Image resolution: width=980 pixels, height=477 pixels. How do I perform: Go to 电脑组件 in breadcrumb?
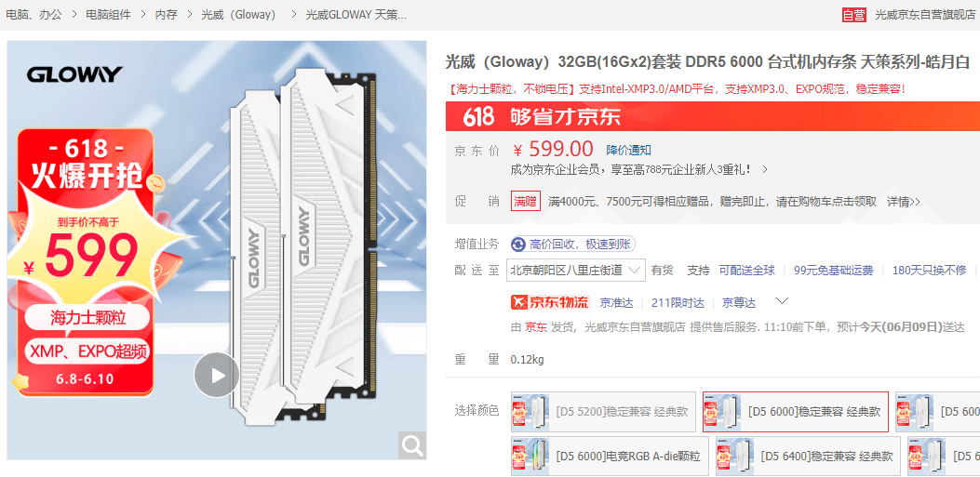click(108, 15)
